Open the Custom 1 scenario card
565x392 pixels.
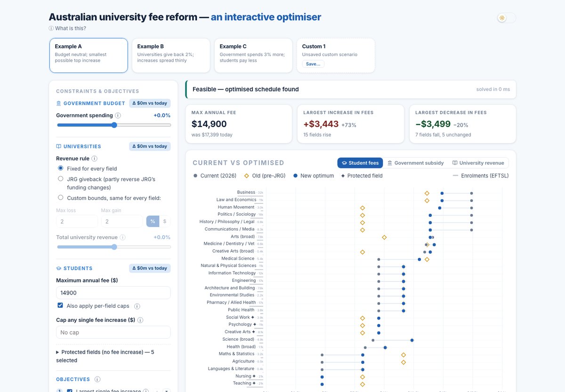[336, 56]
